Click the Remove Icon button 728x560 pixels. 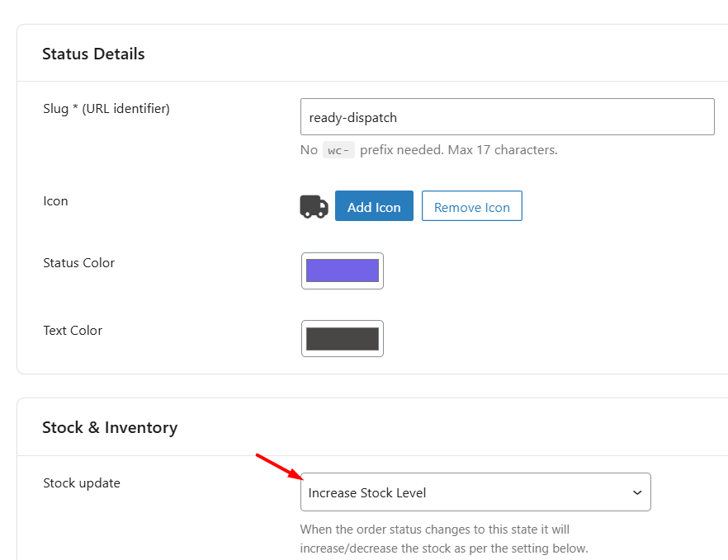[472, 207]
